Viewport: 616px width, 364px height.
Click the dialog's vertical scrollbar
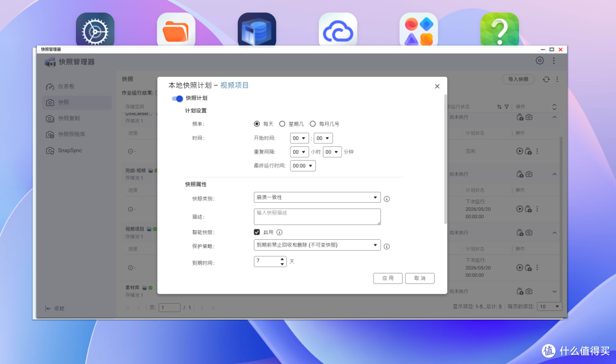445,159
